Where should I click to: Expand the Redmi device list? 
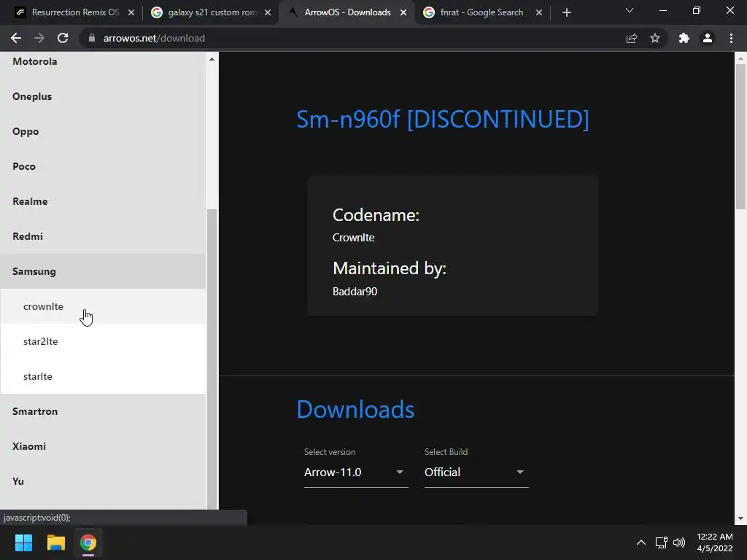103,236
